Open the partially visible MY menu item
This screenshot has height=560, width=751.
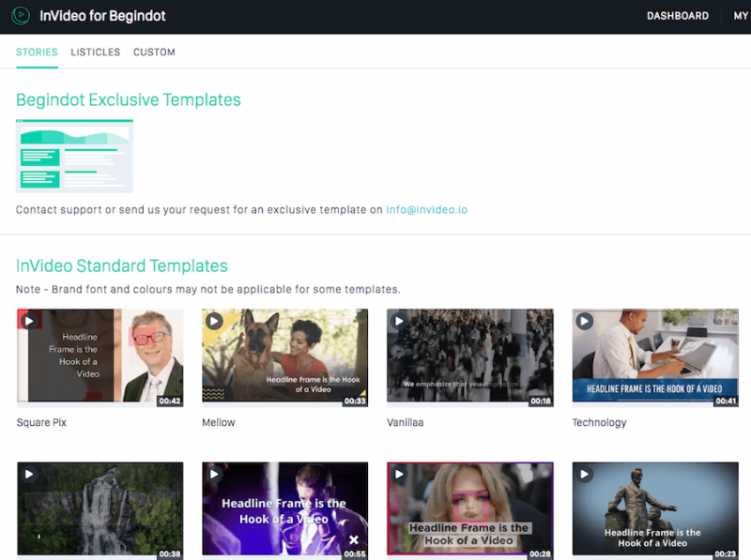(741, 16)
